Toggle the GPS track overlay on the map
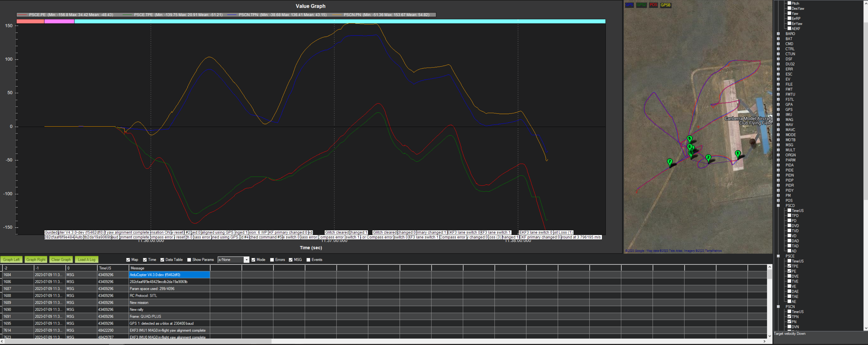Image resolution: width=868 pixels, height=345 pixels. click(629, 5)
